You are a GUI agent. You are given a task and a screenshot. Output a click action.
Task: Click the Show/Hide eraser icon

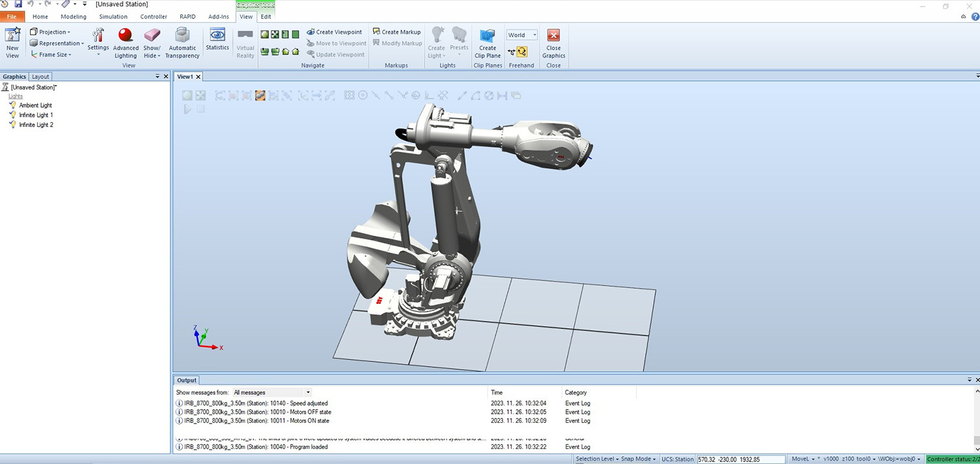tap(152, 38)
